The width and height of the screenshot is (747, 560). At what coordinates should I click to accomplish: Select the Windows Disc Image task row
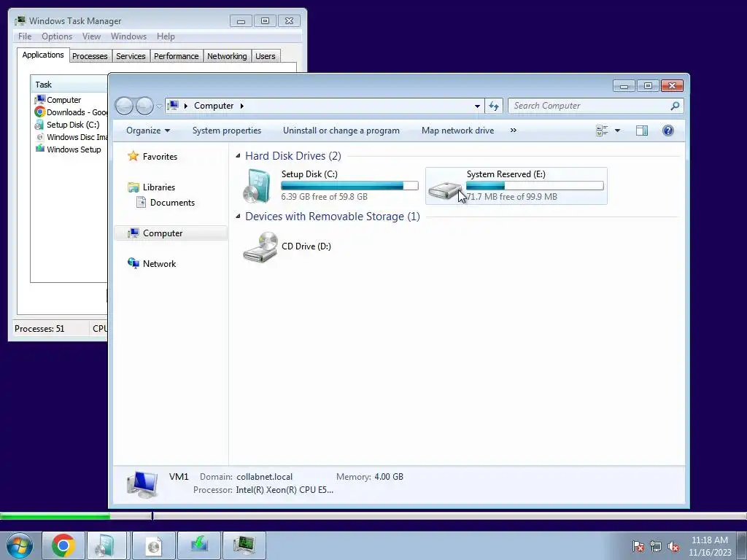71,137
